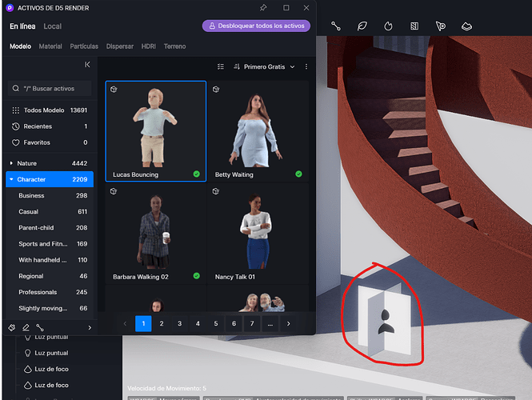Viewport: 532px width, 400px height.
Task: Open the Material tab
Action: click(x=50, y=46)
